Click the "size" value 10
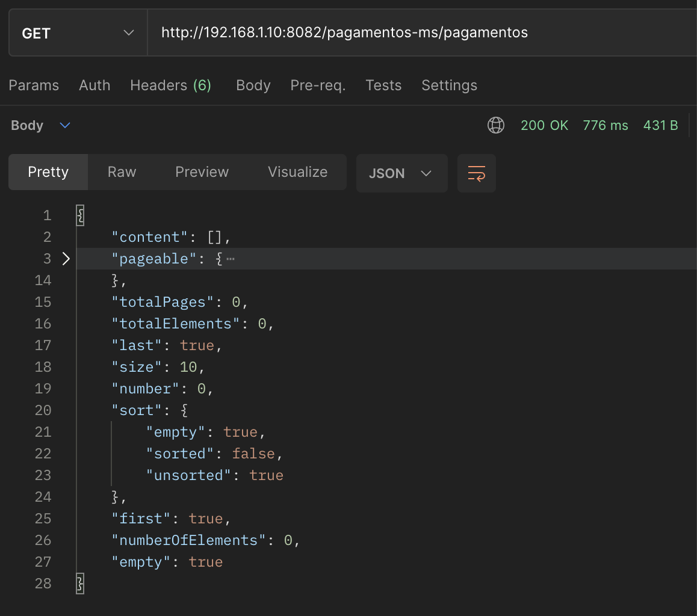The height and width of the screenshot is (616, 697). tap(188, 368)
